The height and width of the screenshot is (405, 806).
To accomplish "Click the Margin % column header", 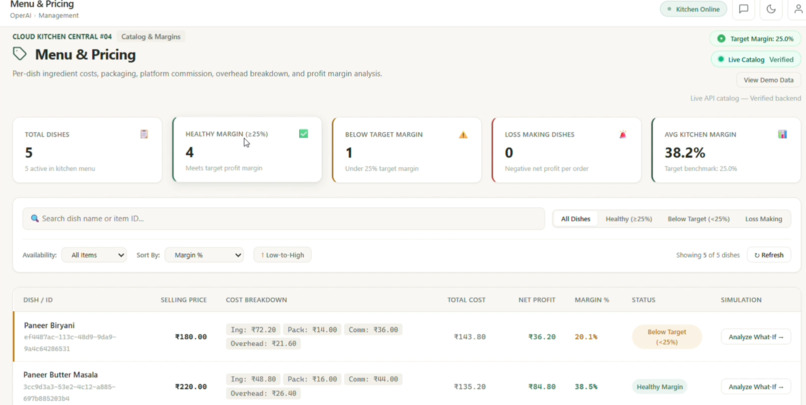I will (592, 300).
